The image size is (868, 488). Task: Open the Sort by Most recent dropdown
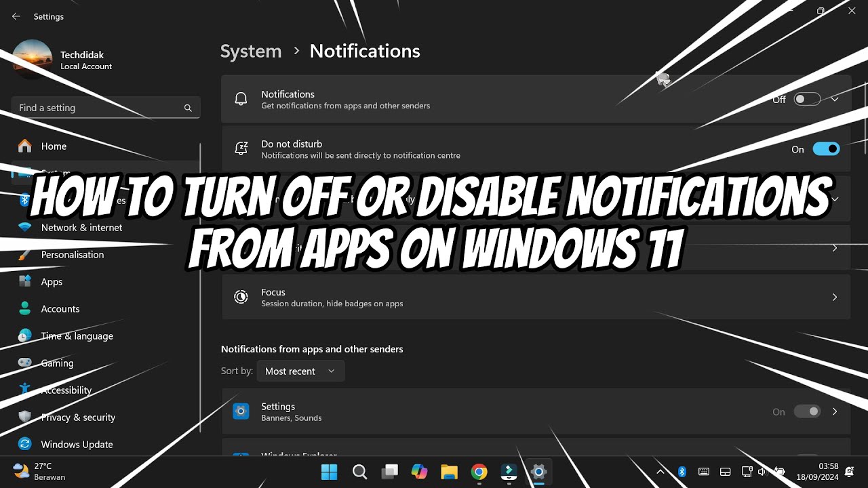(x=300, y=371)
